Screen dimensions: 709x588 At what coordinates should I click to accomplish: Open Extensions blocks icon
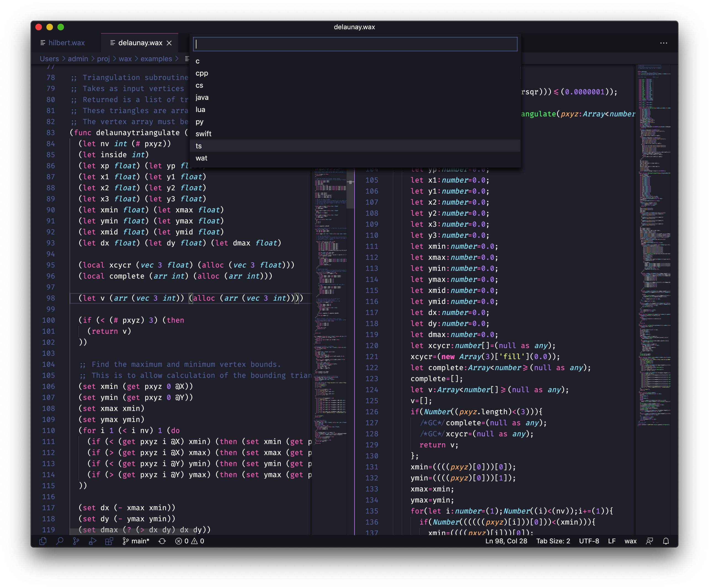(x=109, y=541)
